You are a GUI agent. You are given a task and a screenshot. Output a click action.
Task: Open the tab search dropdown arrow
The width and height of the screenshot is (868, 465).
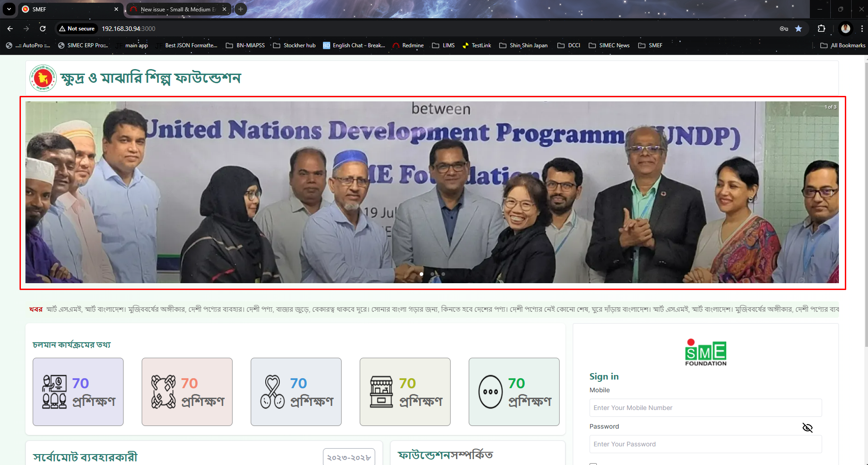9,9
